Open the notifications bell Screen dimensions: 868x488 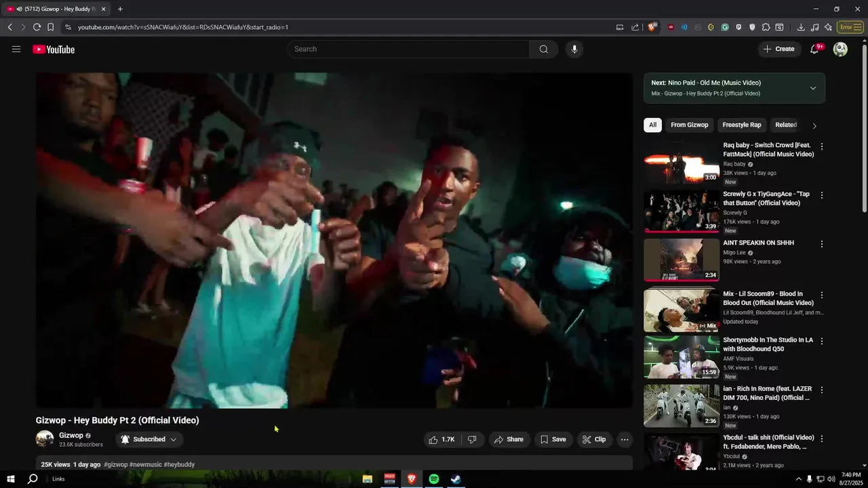[814, 49]
